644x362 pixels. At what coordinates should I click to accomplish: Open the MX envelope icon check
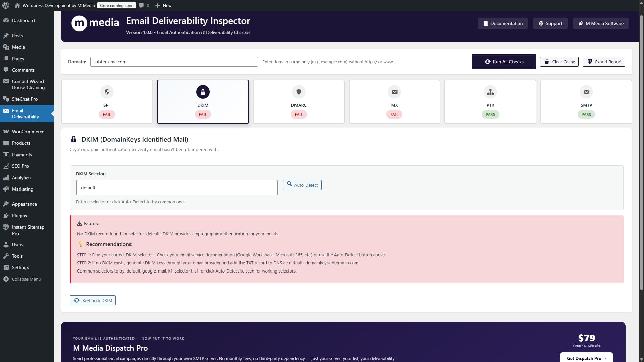pyautogui.click(x=394, y=92)
